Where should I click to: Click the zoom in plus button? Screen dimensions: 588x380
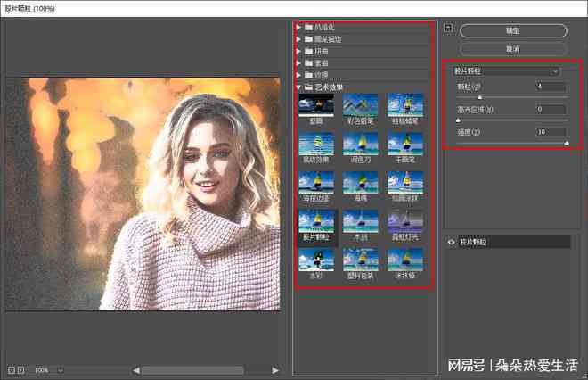coord(21,370)
